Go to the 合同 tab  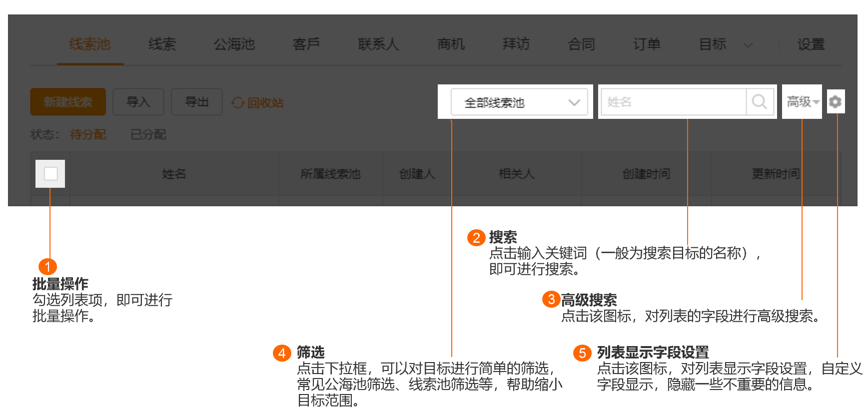pos(581,44)
